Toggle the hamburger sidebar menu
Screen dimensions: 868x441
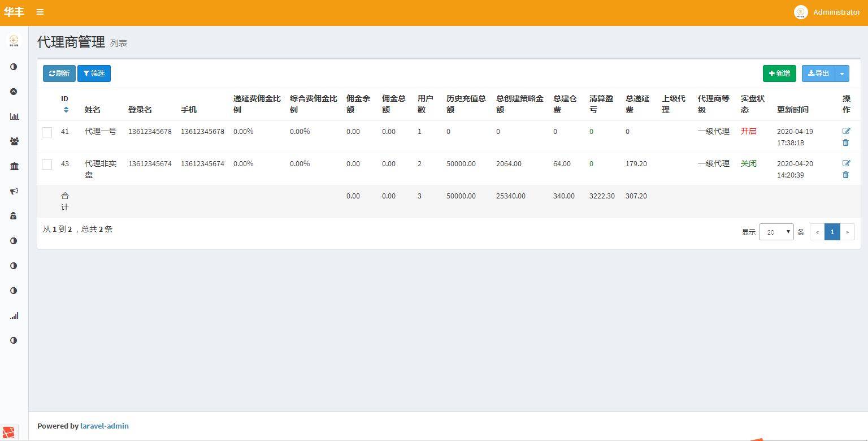[40, 12]
